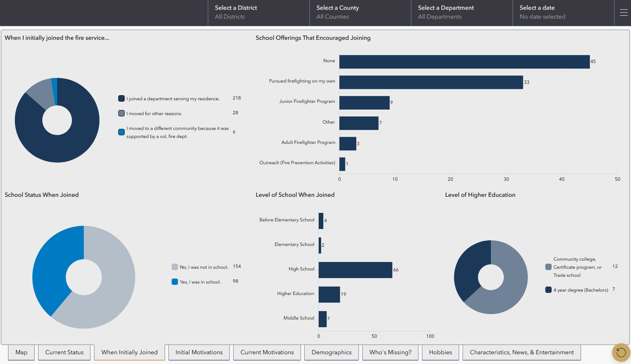Switch to the Hobbies tab
Image resolution: width=631 pixels, height=364 pixels.
(x=441, y=352)
